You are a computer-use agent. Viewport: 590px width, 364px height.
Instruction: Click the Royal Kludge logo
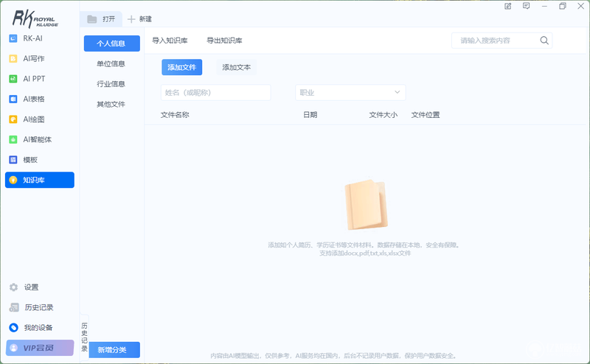[x=35, y=19]
